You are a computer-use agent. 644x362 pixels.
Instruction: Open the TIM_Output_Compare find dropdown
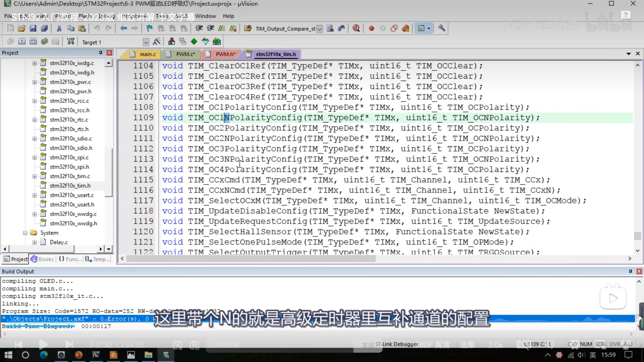(x=319, y=29)
